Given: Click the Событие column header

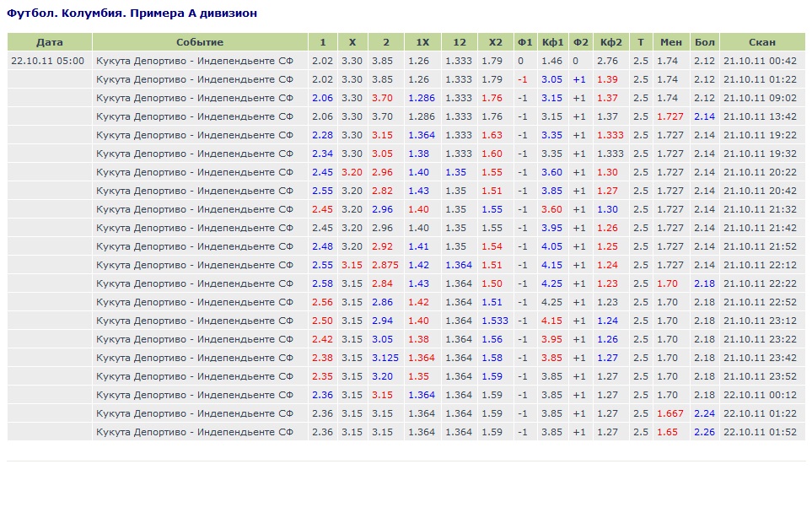Looking at the screenshot, I should (200, 42).
